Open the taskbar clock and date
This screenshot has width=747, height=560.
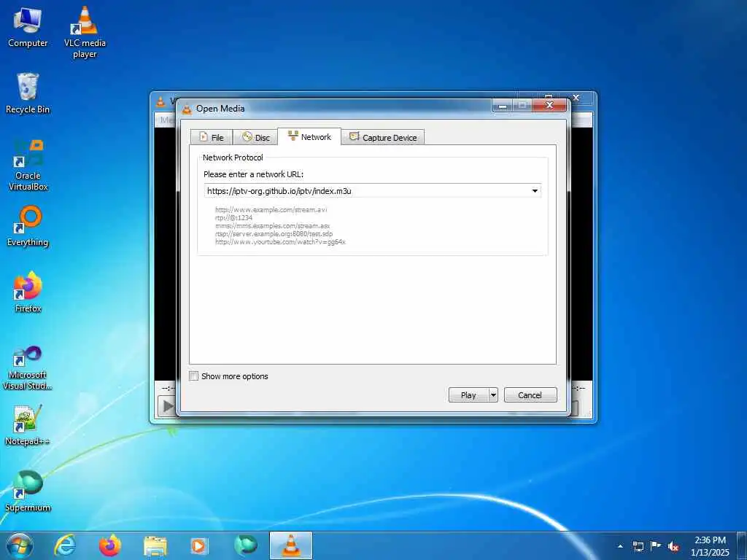click(710, 546)
